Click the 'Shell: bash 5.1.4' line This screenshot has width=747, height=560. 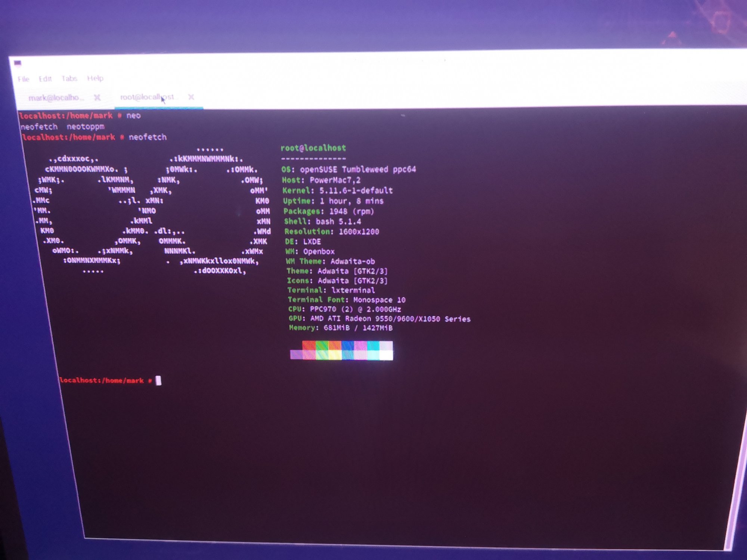(x=323, y=221)
